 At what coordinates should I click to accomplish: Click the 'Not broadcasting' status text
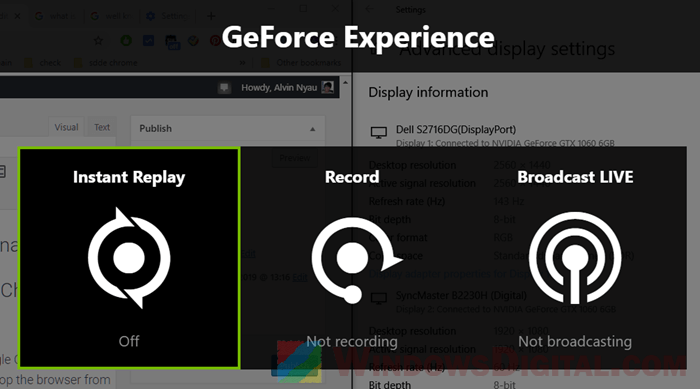point(575,342)
